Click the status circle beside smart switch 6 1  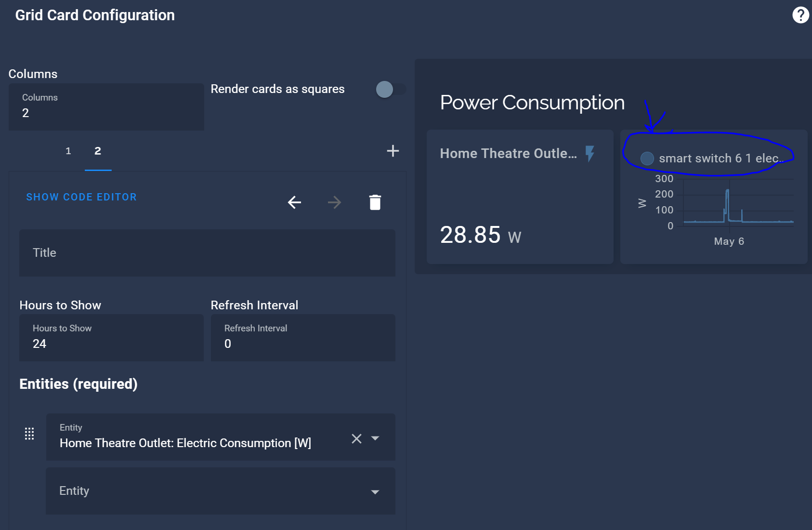[647, 159]
